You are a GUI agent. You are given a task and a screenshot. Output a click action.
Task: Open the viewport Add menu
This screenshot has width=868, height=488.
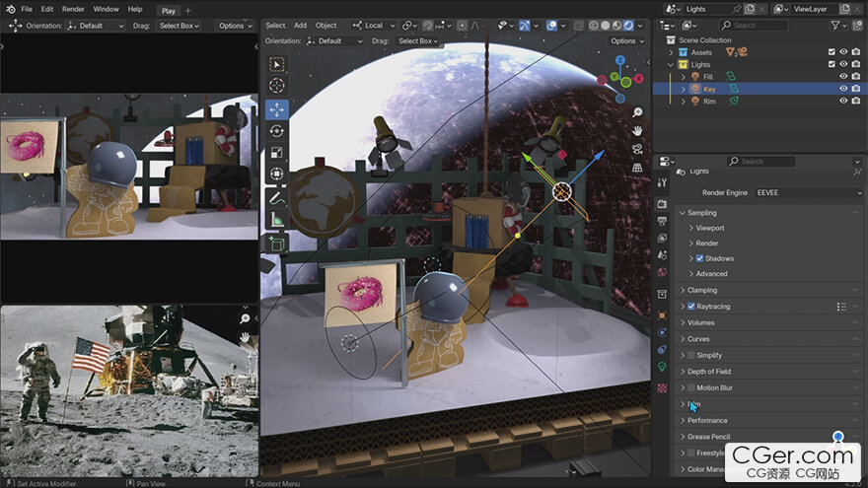pyautogui.click(x=300, y=26)
